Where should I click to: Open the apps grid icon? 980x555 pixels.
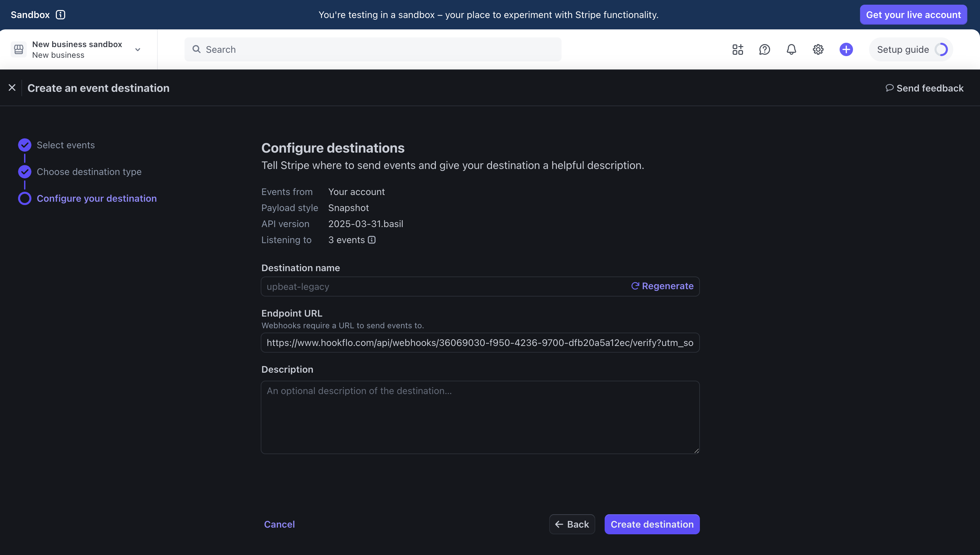tap(737, 49)
